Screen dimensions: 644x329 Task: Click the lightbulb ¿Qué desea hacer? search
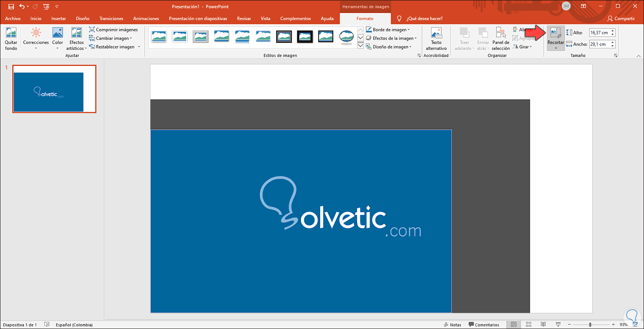click(419, 18)
